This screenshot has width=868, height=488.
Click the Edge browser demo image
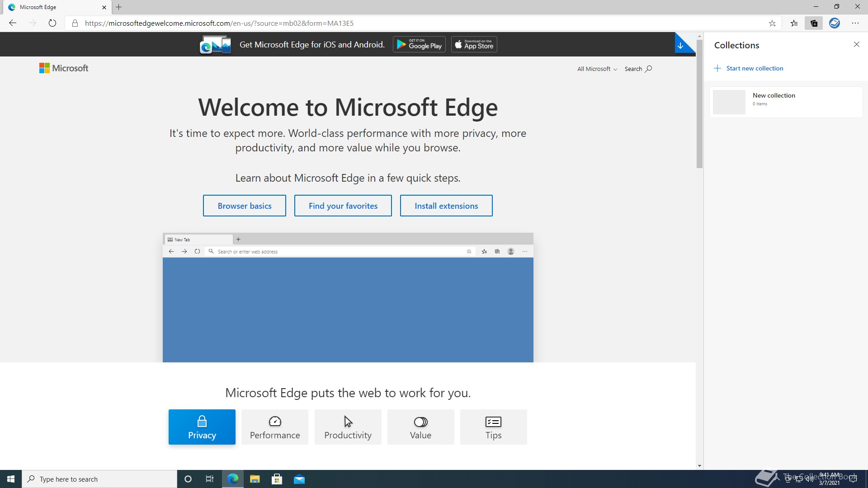[x=348, y=297]
